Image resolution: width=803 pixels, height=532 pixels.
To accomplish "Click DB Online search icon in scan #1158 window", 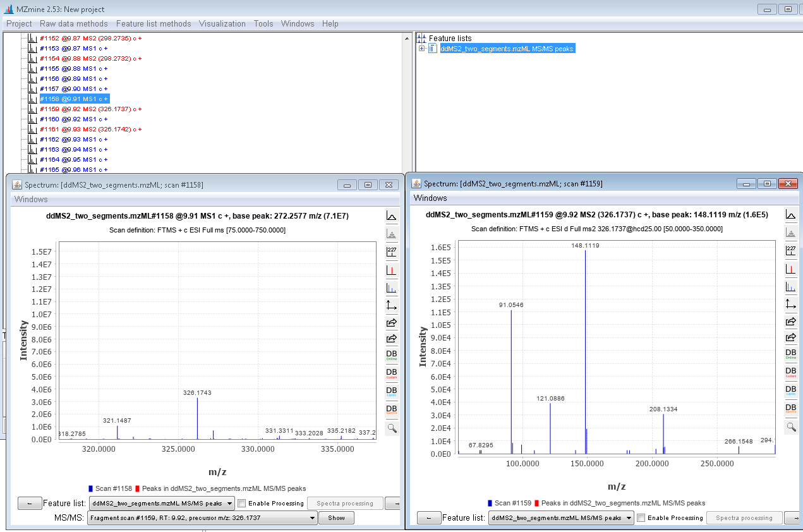I will 392,356.
